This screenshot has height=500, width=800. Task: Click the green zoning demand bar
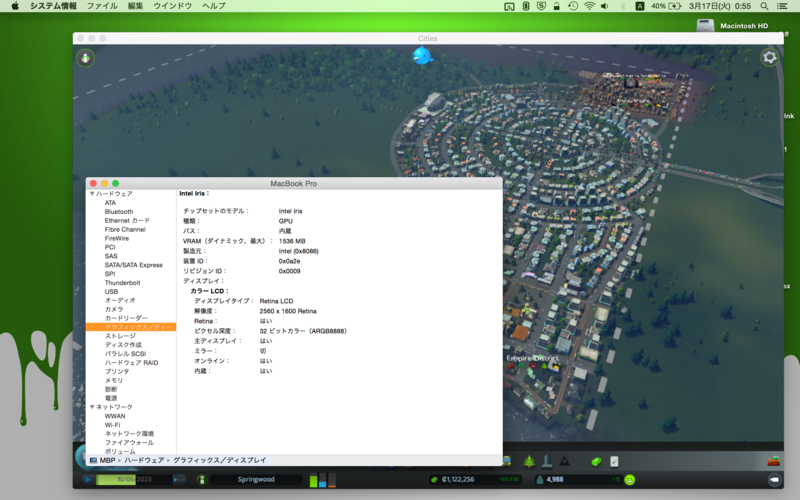click(x=313, y=481)
